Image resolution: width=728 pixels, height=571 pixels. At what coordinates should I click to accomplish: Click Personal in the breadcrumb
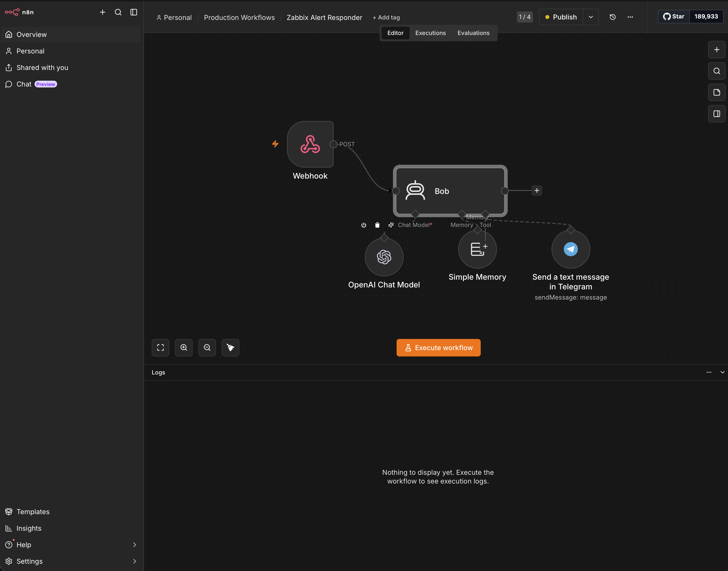click(x=174, y=17)
